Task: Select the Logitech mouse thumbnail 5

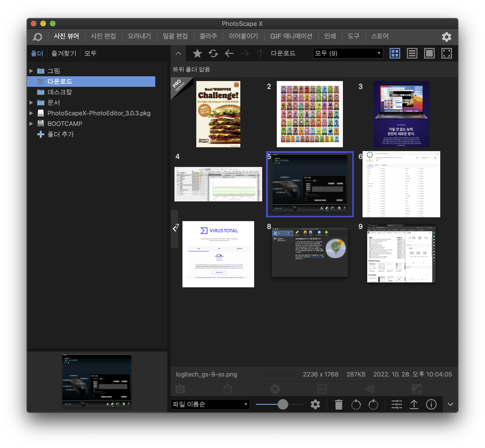Action: (310, 184)
